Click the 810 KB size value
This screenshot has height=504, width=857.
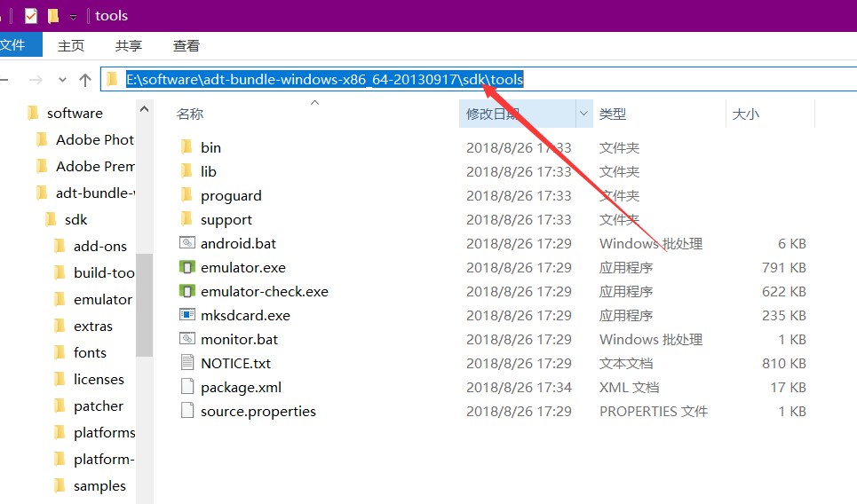click(784, 364)
